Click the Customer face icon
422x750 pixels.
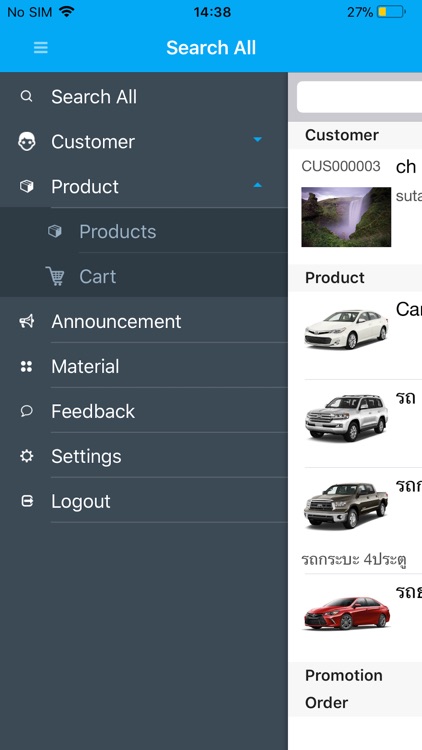point(27,142)
